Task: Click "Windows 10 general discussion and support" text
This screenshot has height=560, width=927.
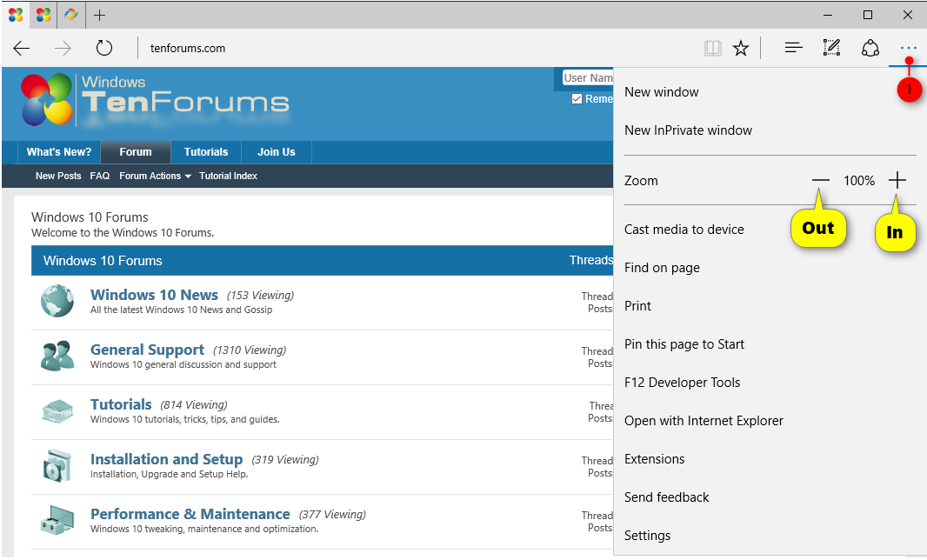Action: point(183,365)
